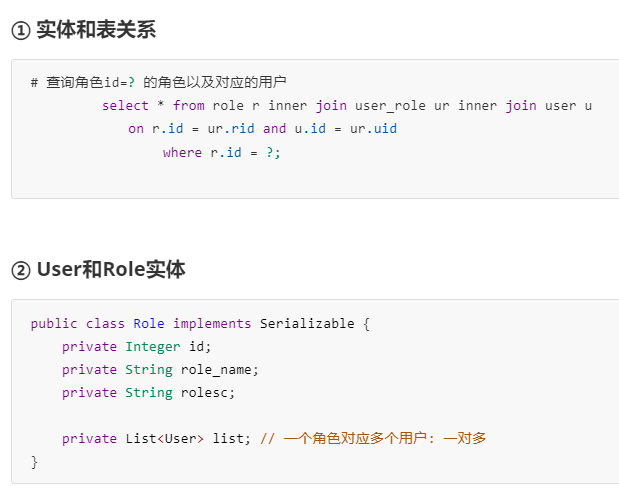Click the 'from' keyword in SQL query
The height and width of the screenshot is (489, 619).
189,106
